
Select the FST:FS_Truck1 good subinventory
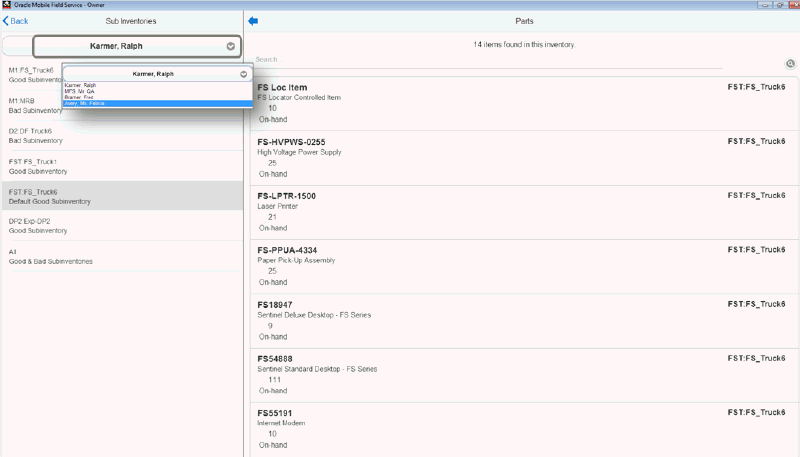[x=122, y=166]
